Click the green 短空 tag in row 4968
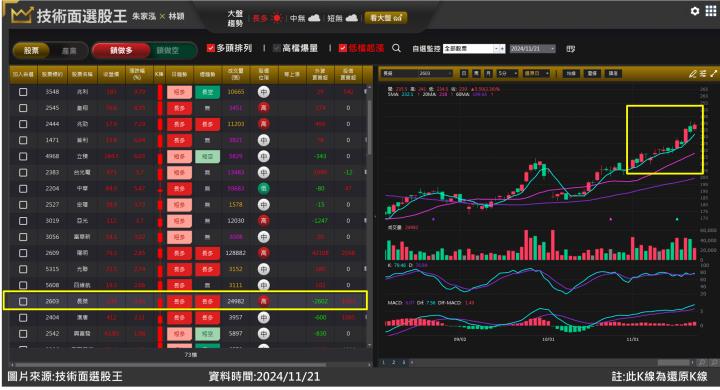 coord(208,156)
